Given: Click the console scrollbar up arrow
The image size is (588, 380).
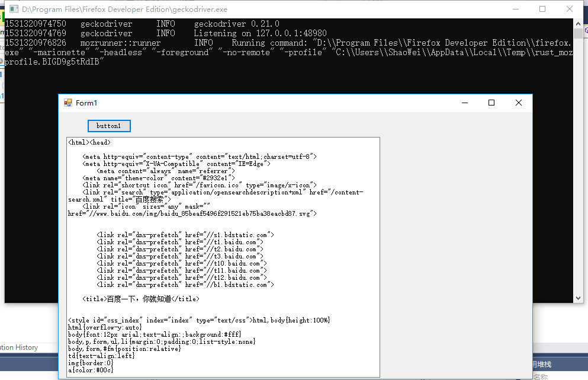Looking at the screenshot, I should (578, 23).
